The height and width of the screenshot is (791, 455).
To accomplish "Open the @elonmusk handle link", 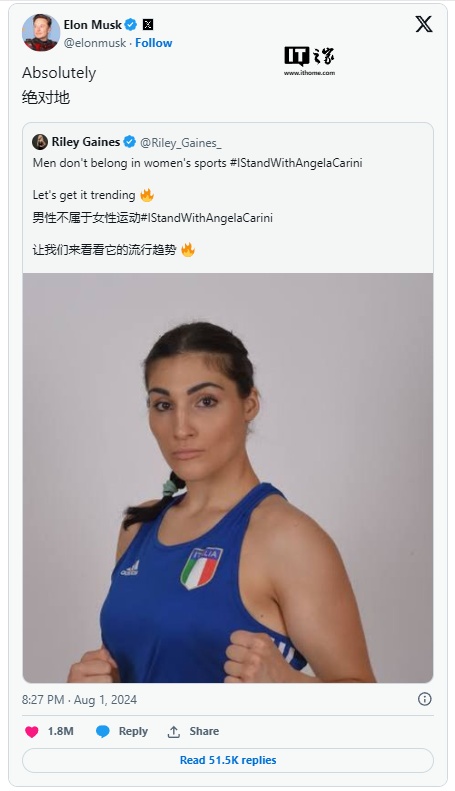I will point(95,43).
